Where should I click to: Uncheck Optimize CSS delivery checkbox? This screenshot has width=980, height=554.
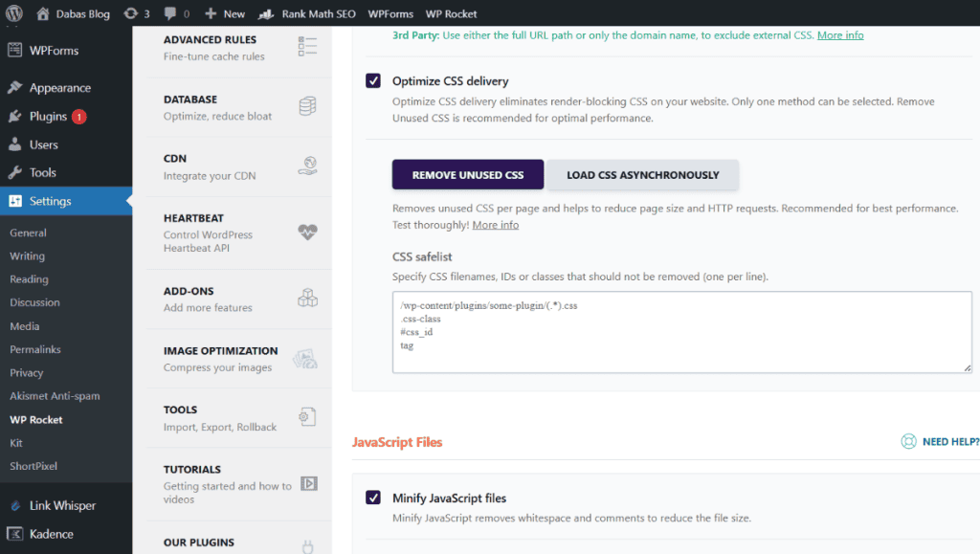(373, 80)
